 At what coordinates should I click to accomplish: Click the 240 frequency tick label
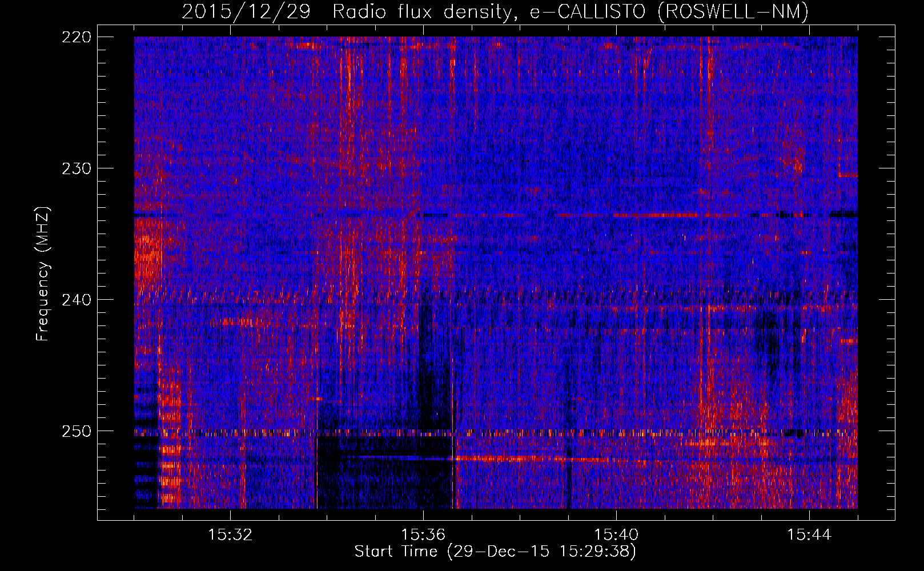point(76,300)
